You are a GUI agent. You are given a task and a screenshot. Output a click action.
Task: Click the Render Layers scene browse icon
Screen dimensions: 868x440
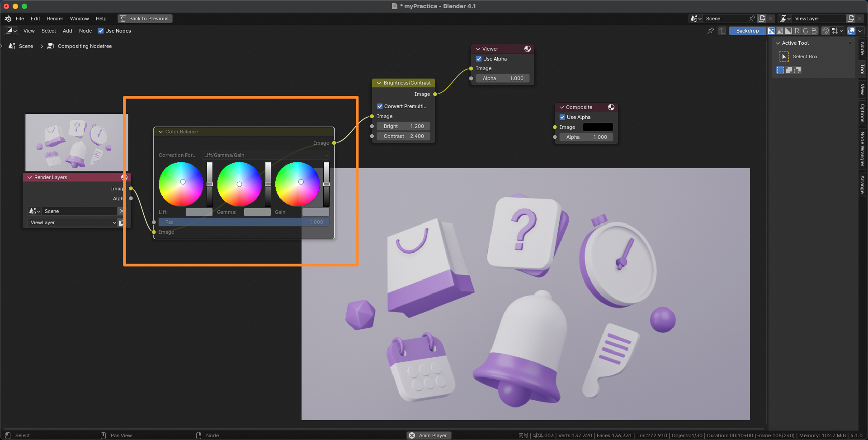point(35,211)
